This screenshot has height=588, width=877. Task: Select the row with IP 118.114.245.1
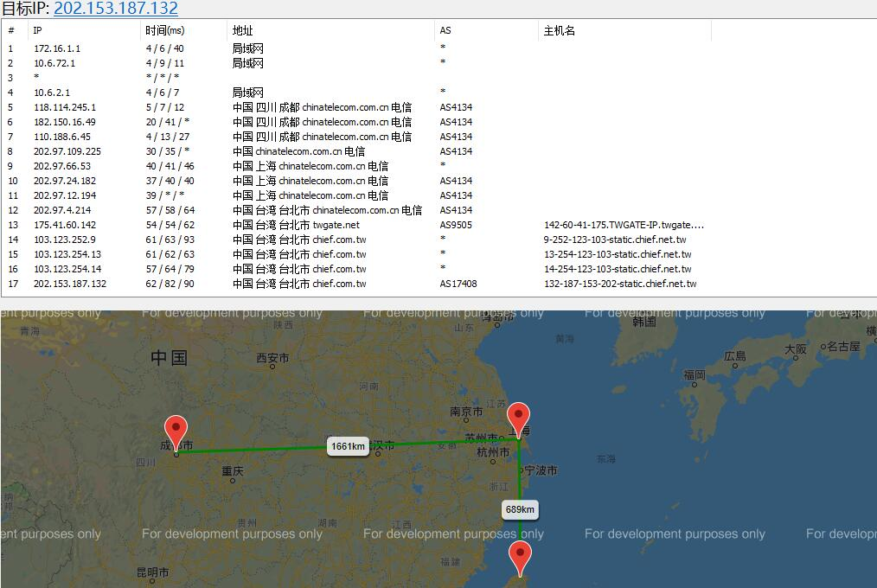pyautogui.click(x=65, y=107)
